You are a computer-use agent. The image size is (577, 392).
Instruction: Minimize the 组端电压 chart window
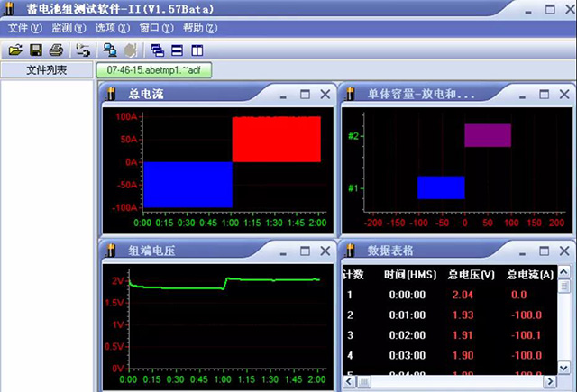coord(284,251)
